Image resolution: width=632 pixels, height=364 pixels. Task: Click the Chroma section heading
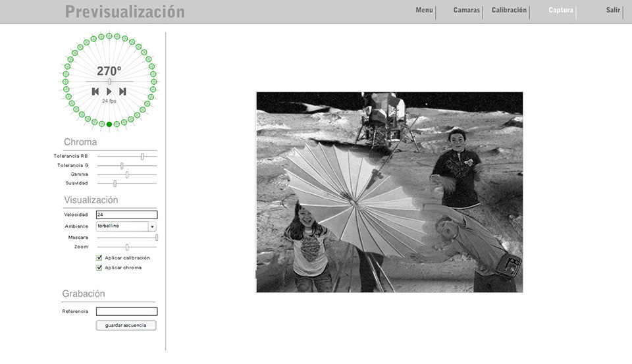[x=80, y=142]
